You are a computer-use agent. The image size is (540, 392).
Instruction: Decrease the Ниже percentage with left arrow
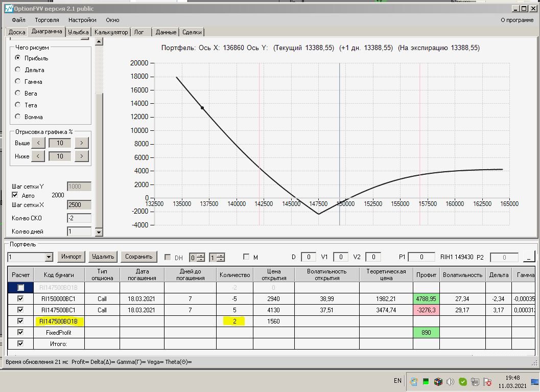point(38,156)
